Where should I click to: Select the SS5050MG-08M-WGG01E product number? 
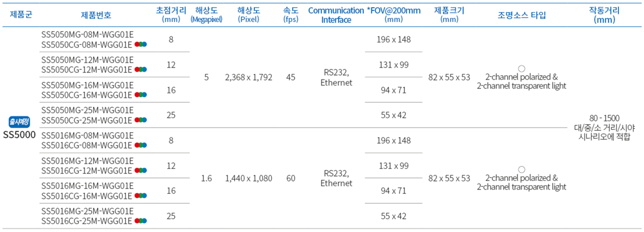pos(87,35)
